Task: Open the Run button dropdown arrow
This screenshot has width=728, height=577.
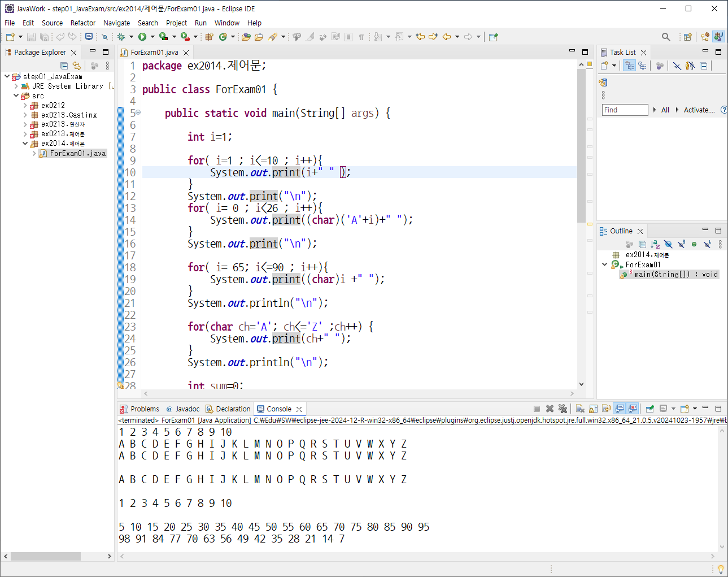Action: [x=152, y=37]
